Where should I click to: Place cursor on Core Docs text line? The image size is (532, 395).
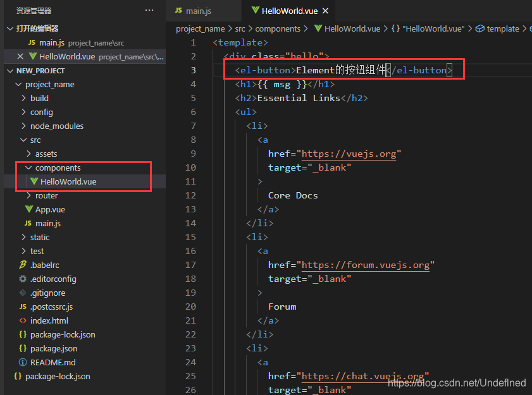tap(293, 196)
